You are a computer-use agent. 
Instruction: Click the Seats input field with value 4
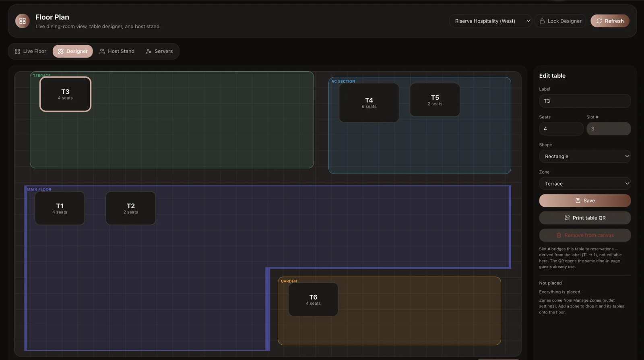coord(561,129)
